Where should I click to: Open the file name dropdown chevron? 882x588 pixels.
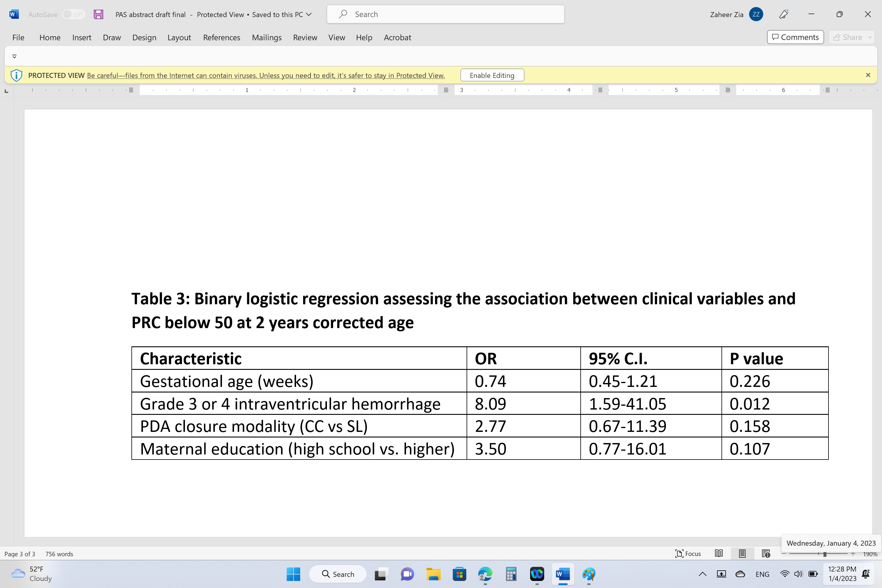click(x=309, y=14)
